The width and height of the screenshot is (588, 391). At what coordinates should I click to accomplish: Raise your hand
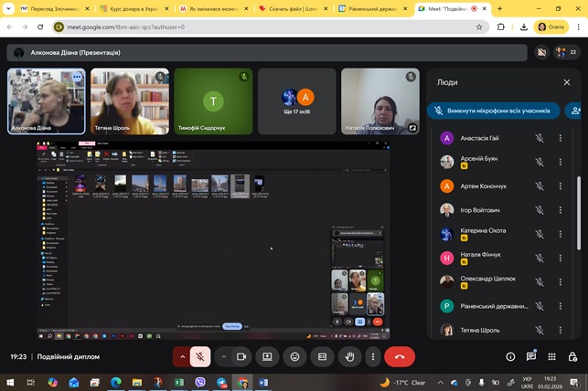348,356
